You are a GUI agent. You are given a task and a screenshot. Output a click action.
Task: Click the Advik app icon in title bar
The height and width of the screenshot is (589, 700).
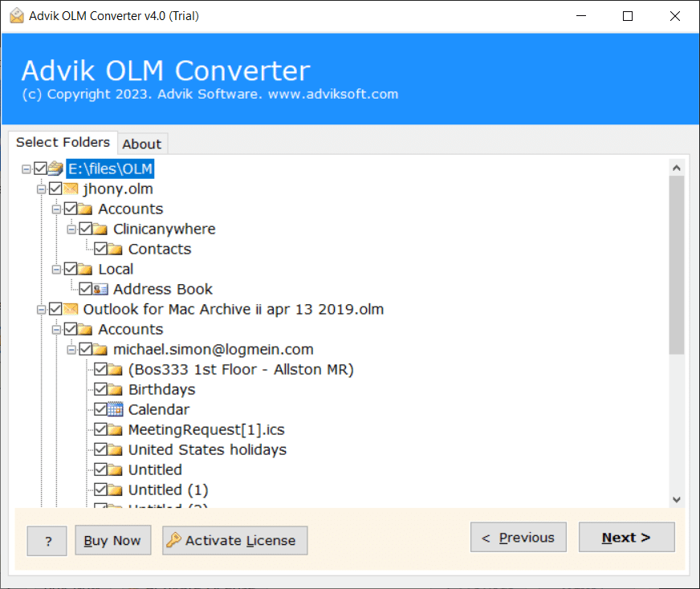pos(16,16)
